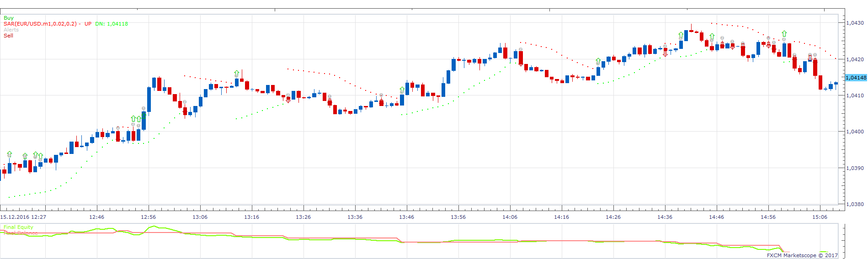Viewport: 868px width, 259px height.
Task: Click the 15:06 time axis label
Action: [x=820, y=217]
